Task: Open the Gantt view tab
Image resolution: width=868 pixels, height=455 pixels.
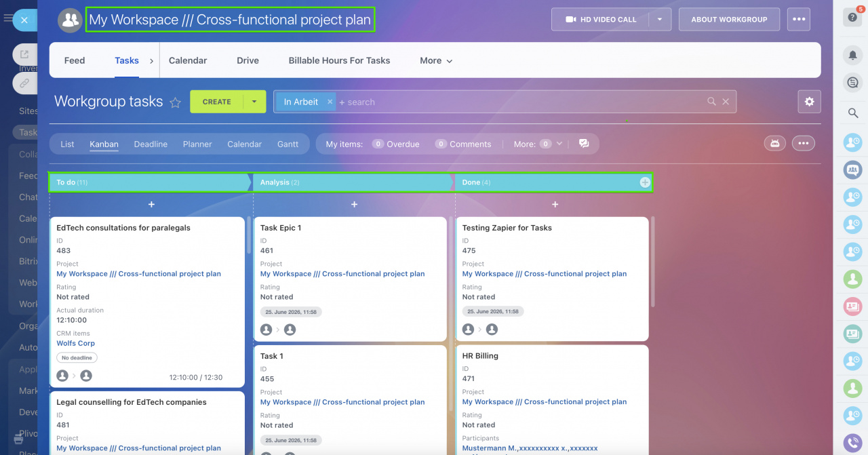Action: [288, 144]
